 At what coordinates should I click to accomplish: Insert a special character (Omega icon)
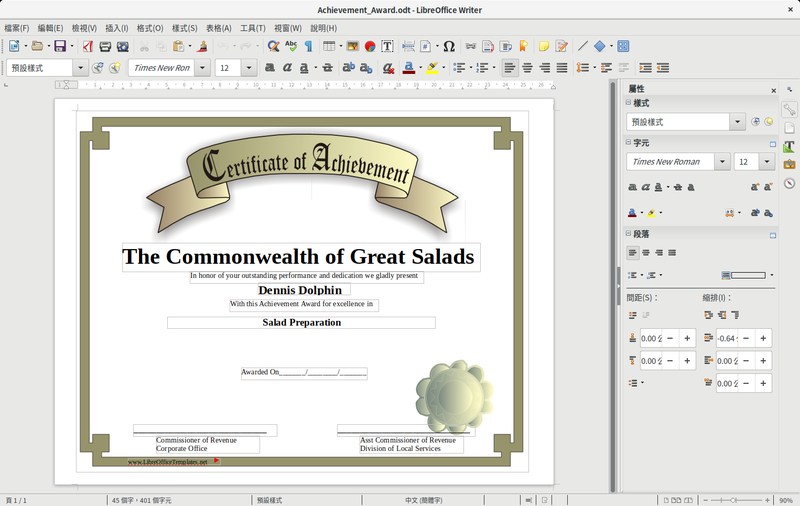449,46
